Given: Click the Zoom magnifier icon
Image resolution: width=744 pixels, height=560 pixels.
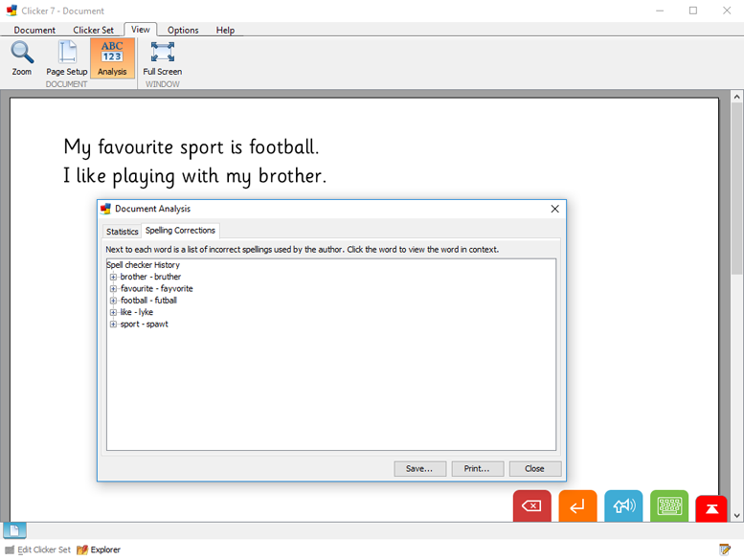Looking at the screenshot, I should click(x=21, y=53).
